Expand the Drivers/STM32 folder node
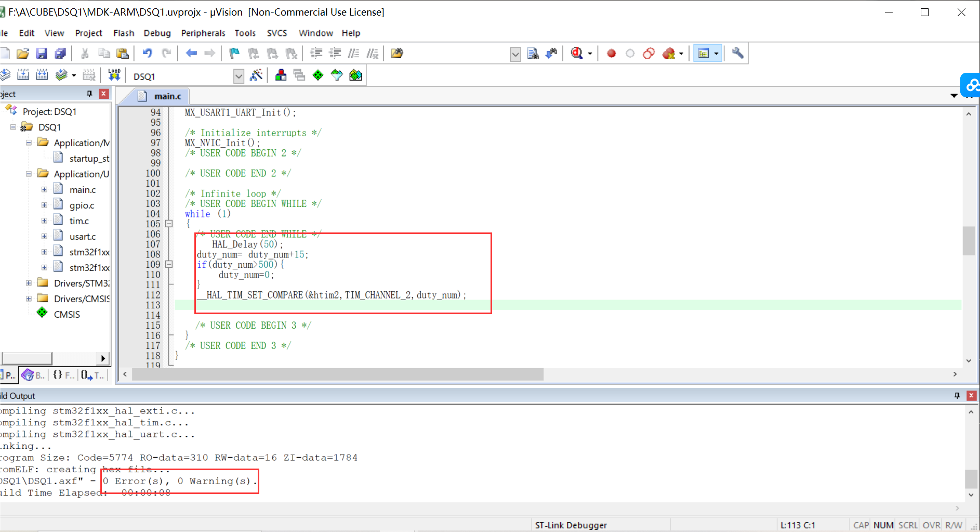The width and height of the screenshot is (980, 532). [x=29, y=283]
